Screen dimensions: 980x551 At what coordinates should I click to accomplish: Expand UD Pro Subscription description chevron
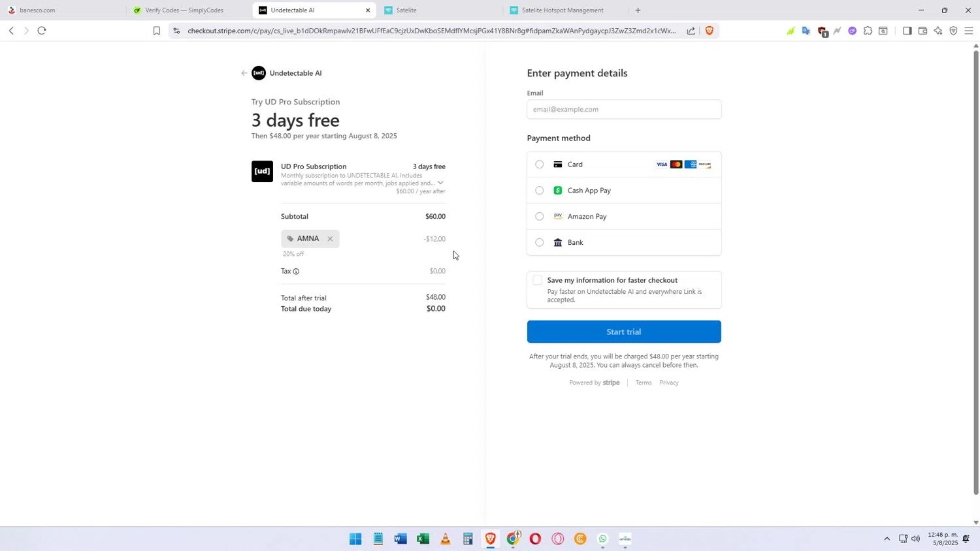click(440, 183)
